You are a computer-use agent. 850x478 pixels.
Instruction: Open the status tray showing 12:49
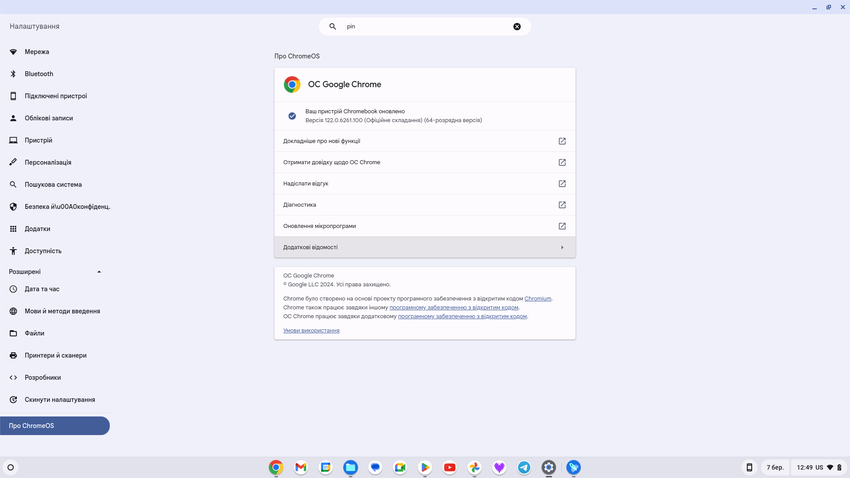[x=819, y=467]
